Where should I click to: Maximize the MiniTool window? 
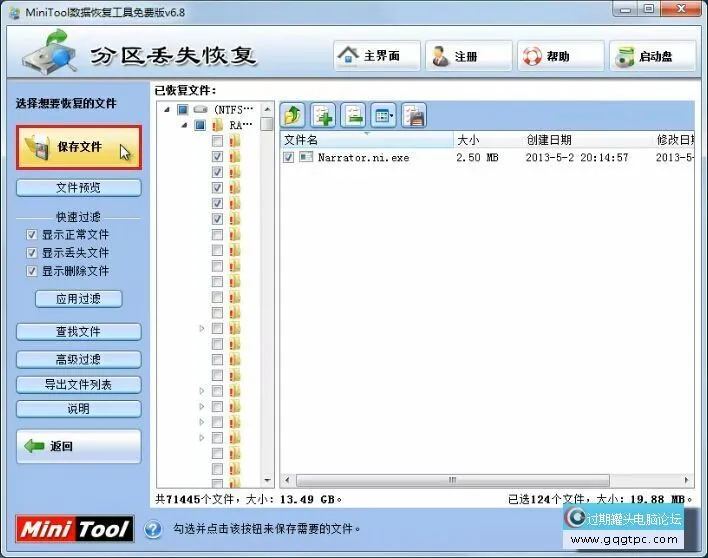click(649, 9)
